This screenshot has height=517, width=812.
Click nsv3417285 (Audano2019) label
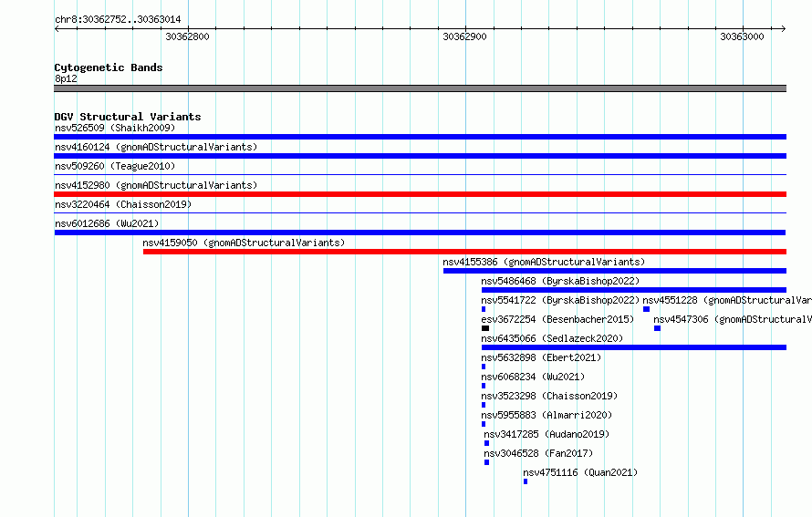[547, 434]
